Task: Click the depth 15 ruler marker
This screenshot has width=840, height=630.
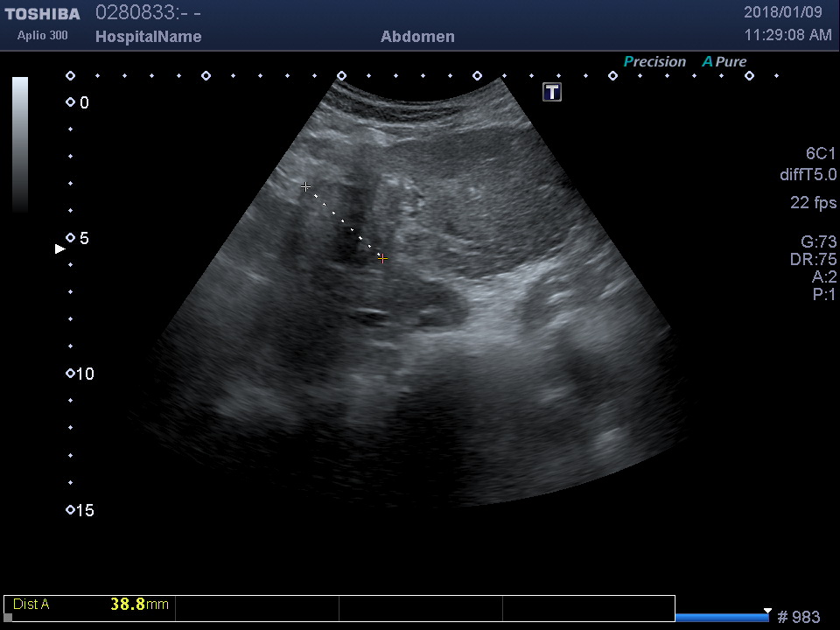Action: point(71,510)
